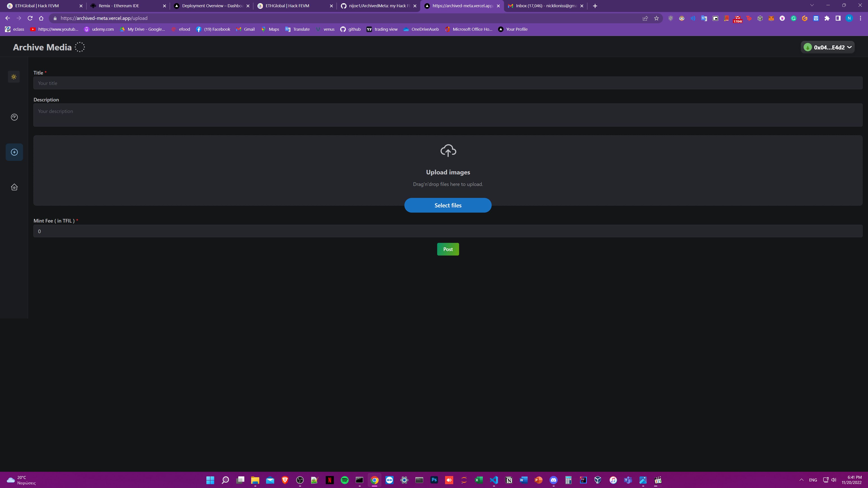Click the plus/add sidebar icon
Screen dimensions: 868x488
pyautogui.click(x=14, y=152)
